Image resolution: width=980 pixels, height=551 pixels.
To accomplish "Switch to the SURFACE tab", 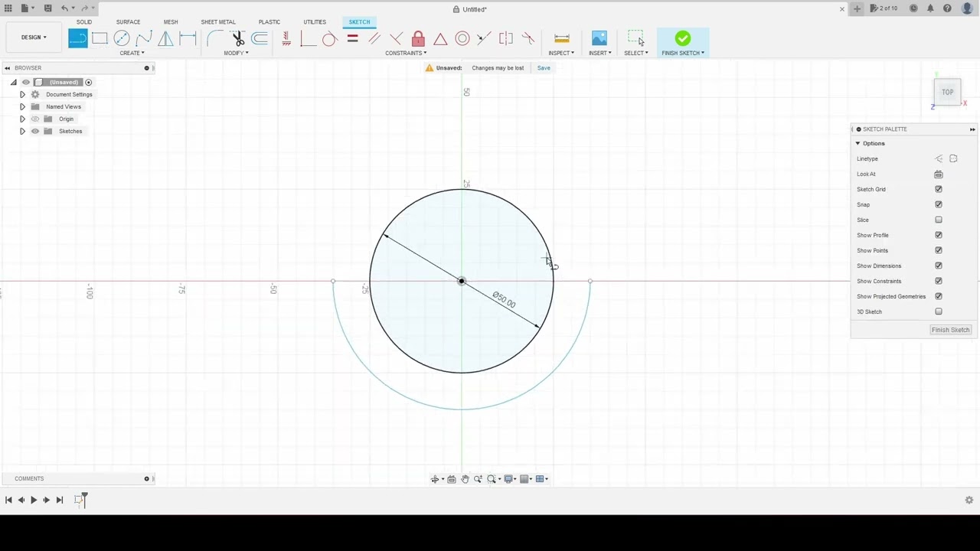I will point(128,22).
